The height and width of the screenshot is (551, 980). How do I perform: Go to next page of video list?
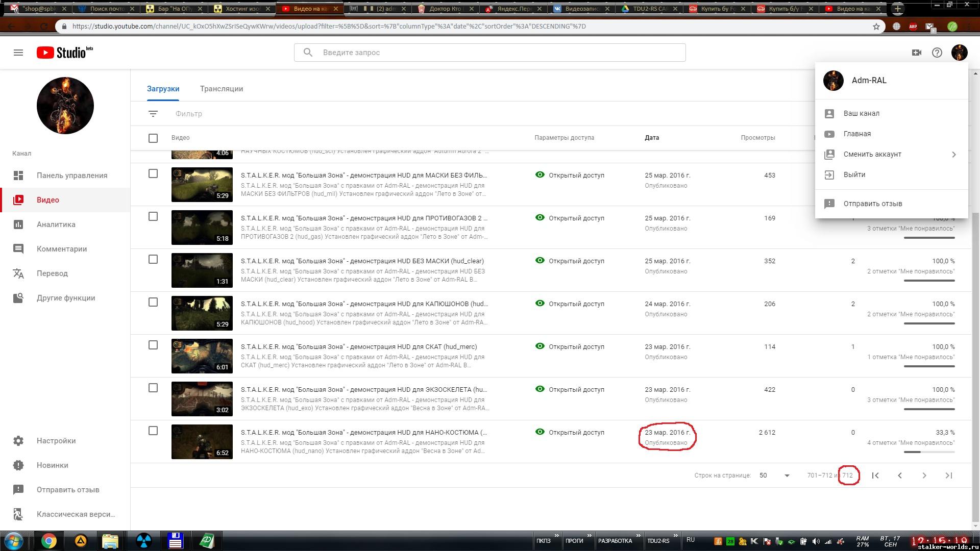924,475
